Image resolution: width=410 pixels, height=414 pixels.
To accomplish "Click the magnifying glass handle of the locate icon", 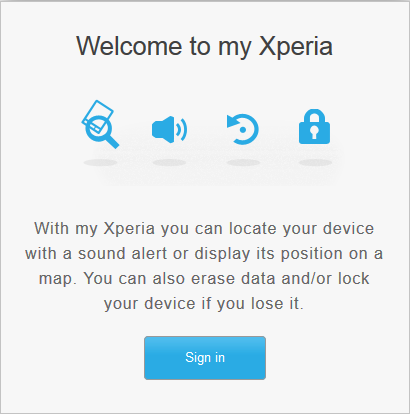I will (x=112, y=142).
